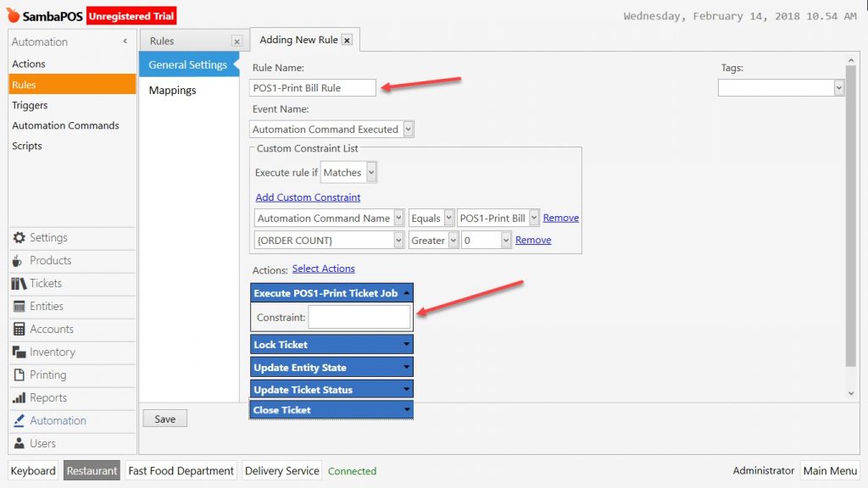Open the Tags dropdown

click(838, 87)
